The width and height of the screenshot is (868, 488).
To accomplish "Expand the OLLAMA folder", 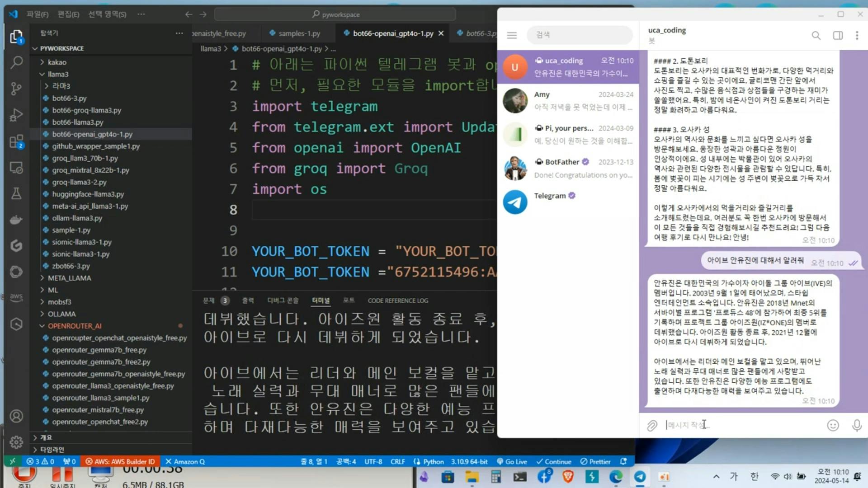I will pos(61,314).
